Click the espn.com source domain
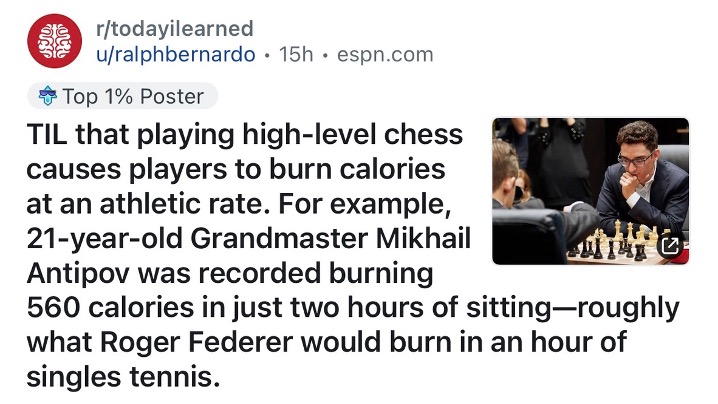This screenshot has height=404, width=718. point(384,54)
